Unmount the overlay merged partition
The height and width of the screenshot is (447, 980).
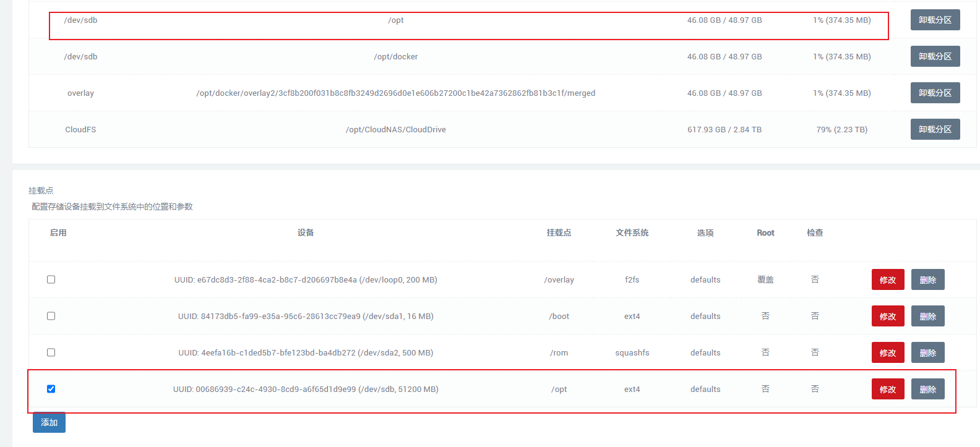[935, 93]
